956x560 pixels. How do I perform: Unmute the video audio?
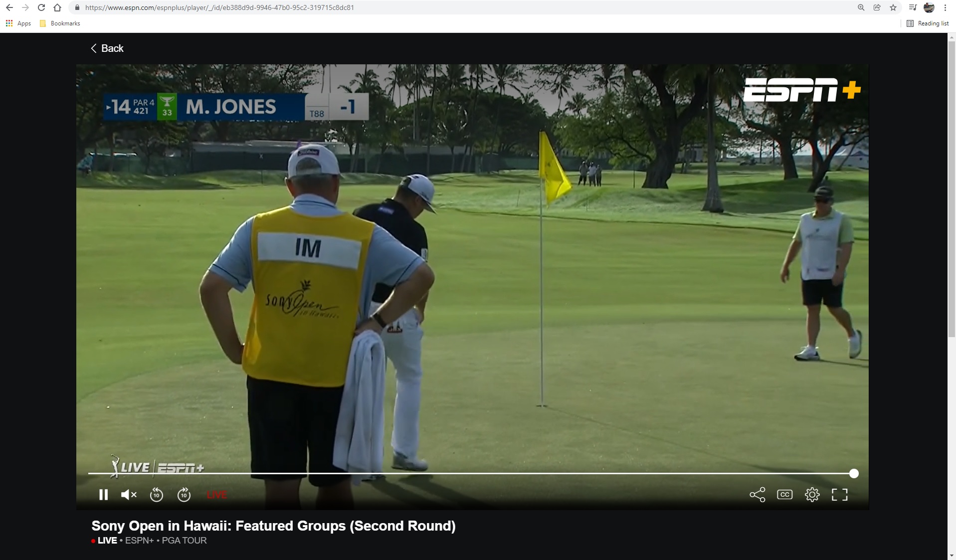[129, 495]
